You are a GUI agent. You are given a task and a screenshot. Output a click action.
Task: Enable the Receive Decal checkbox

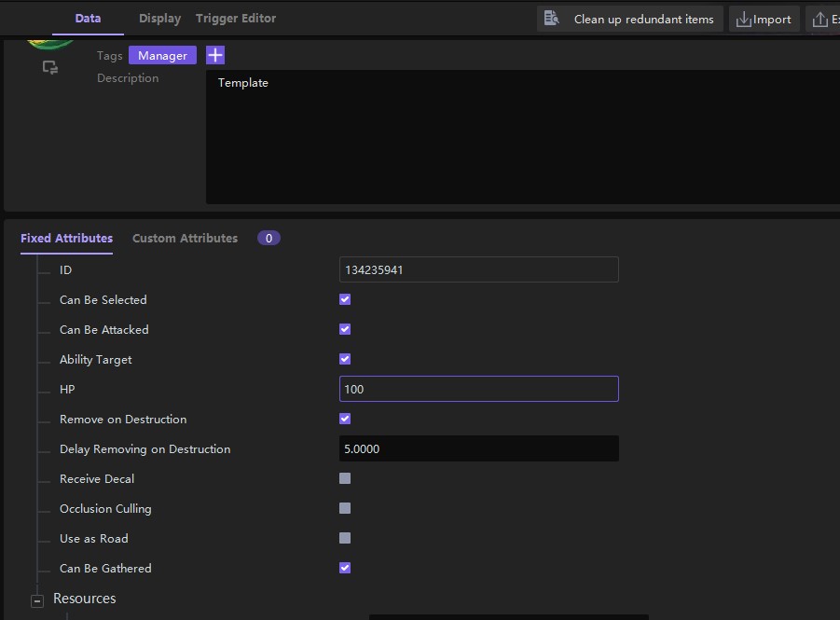coord(345,478)
